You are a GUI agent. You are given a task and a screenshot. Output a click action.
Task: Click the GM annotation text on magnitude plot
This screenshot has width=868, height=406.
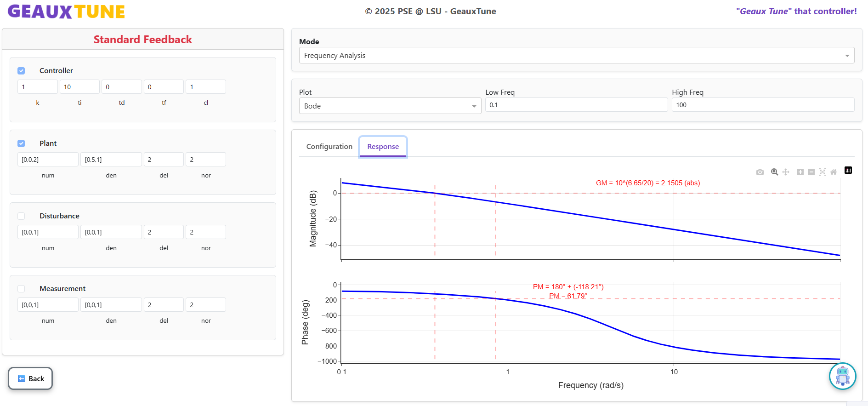click(x=648, y=183)
